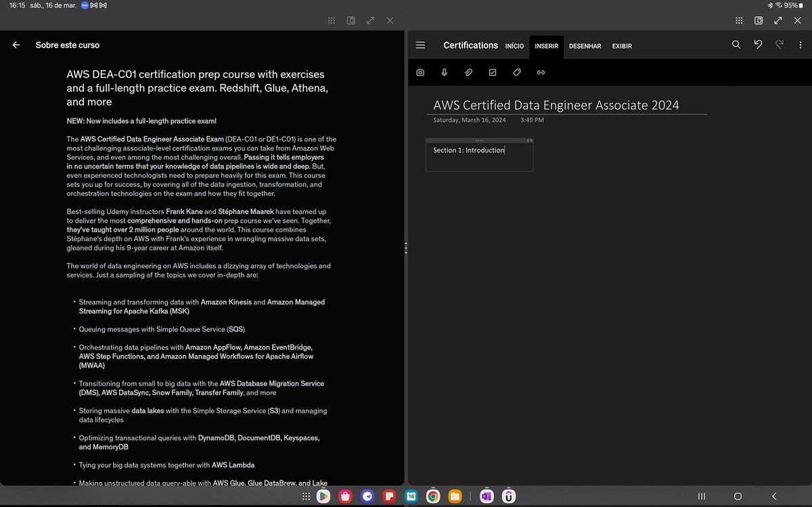Open the status bar battery 95% indicator

[795, 5]
